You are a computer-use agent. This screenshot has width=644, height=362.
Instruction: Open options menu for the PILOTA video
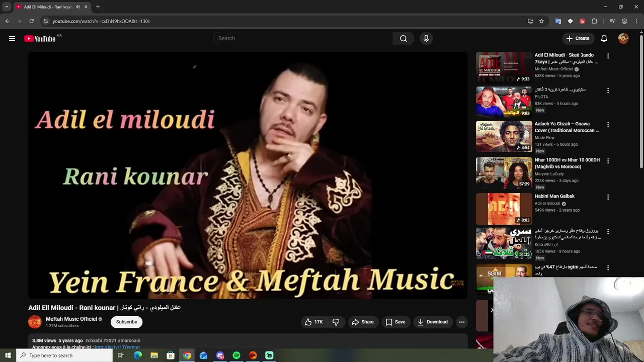(x=608, y=90)
